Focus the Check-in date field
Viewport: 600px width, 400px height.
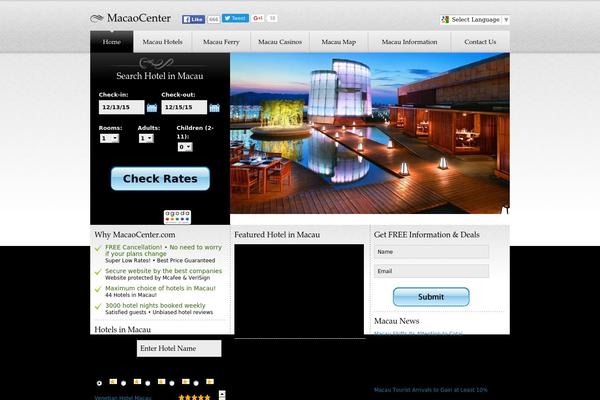[x=122, y=107]
